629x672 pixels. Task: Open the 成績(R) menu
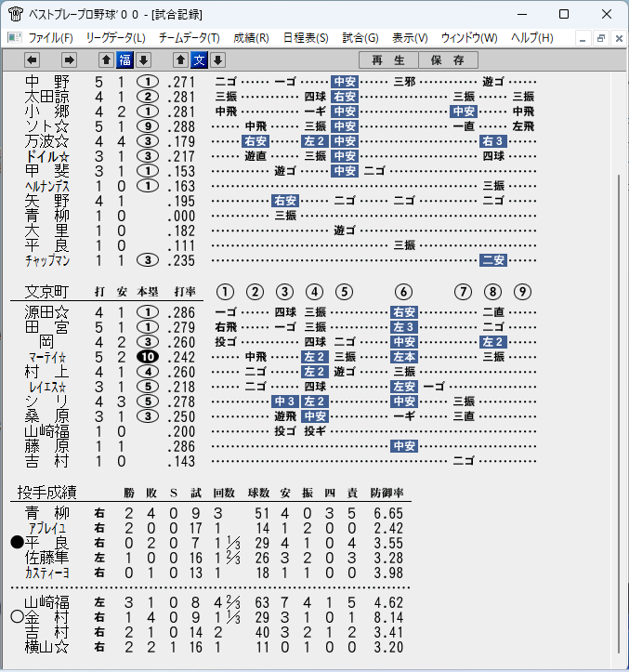tap(251, 38)
